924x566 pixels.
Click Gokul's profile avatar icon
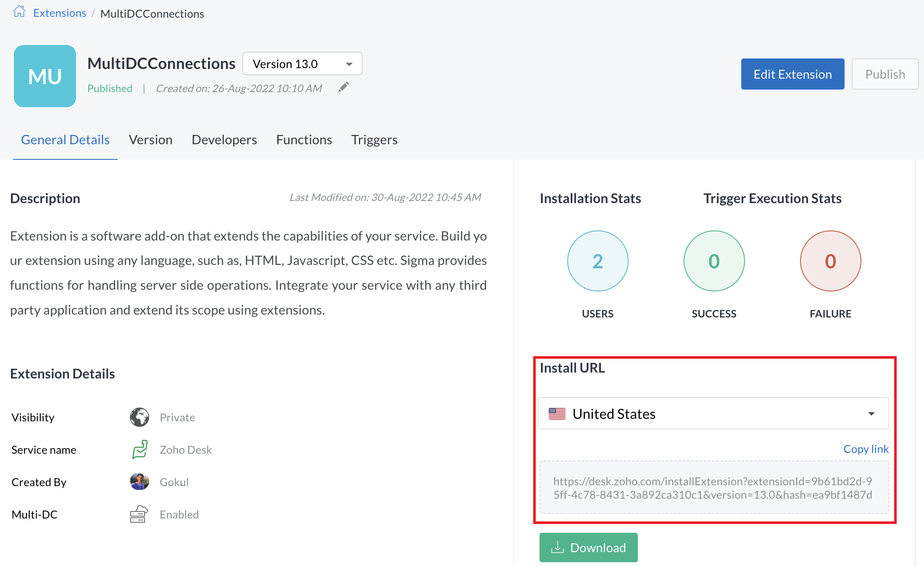[139, 482]
